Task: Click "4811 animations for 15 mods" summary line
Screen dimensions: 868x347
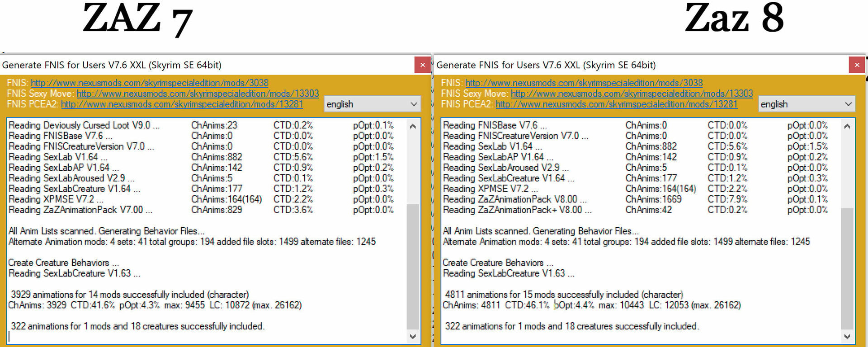Action: pos(564,295)
